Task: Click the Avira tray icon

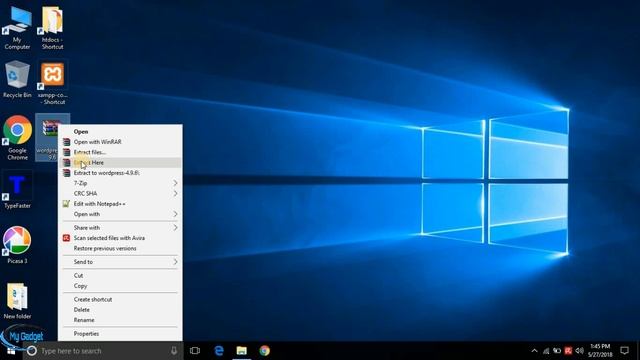Action: pos(568,351)
